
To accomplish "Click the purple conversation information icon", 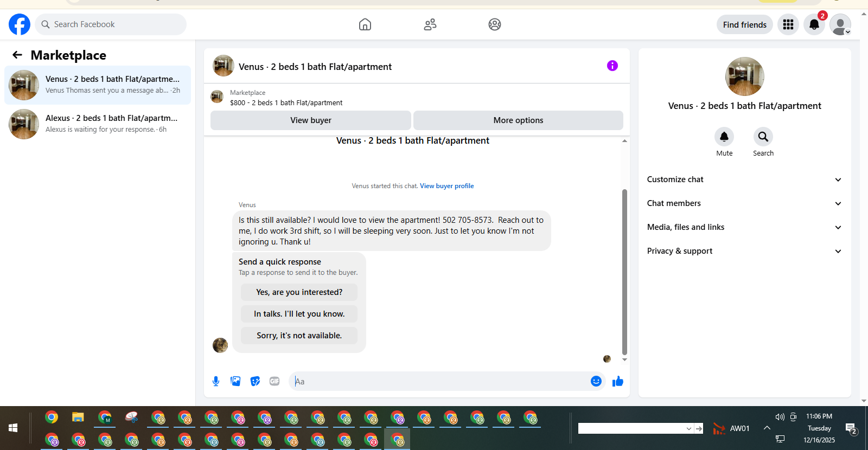I will click(x=612, y=66).
